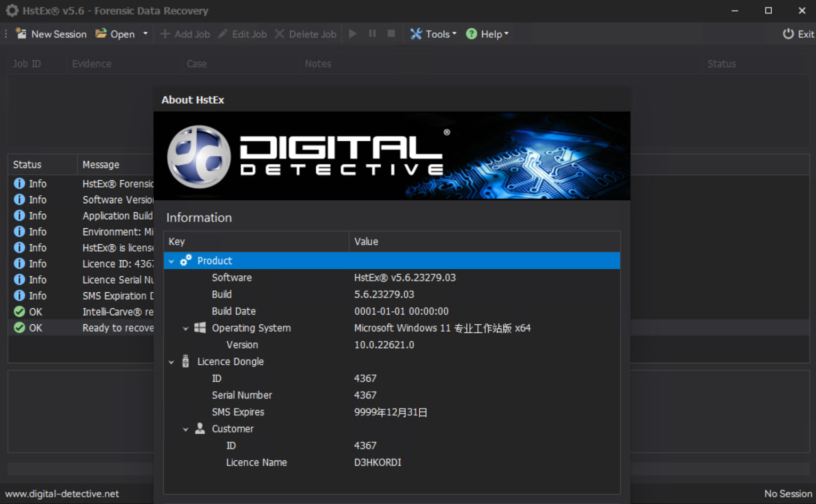Viewport: 816px width, 504px height.
Task: Click info icon on Environment row
Action: (19, 231)
